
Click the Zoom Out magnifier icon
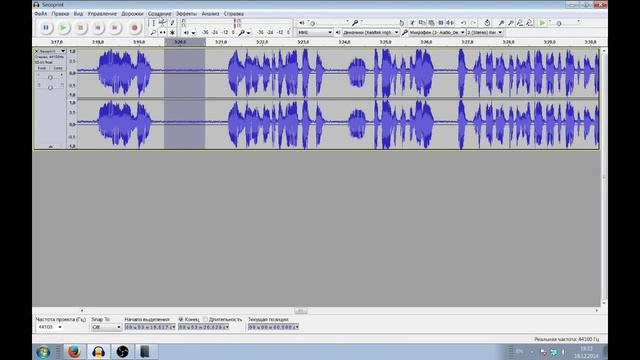click(511, 23)
